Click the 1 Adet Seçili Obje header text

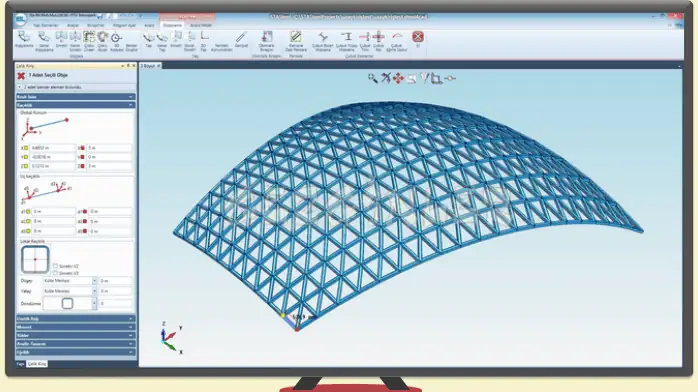coord(48,75)
